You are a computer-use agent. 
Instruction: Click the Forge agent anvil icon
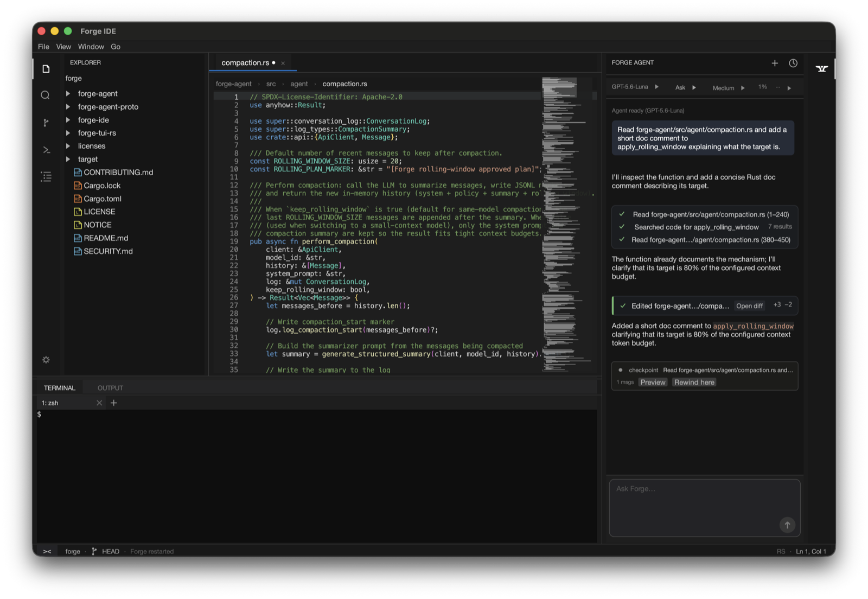822,68
